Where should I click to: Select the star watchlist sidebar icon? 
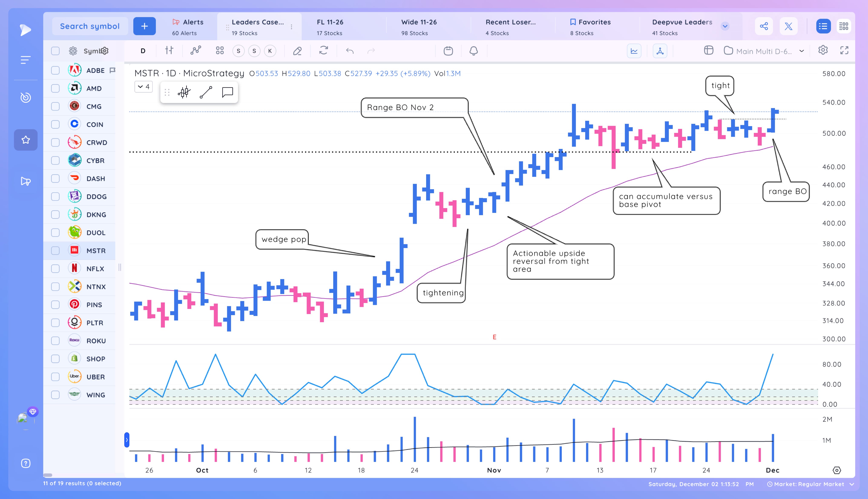pyautogui.click(x=26, y=140)
